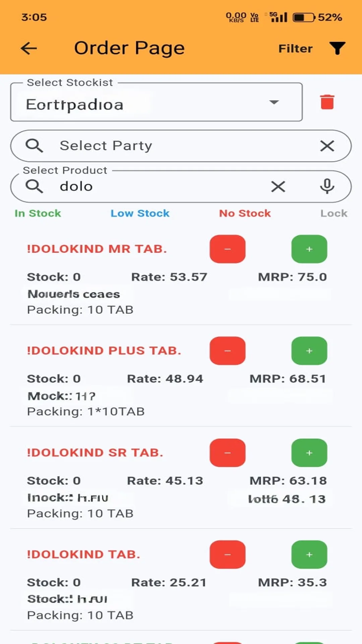Click 'Rate: 25.21' value
Image resolution: width=362 pixels, height=644 pixels.
point(169,583)
